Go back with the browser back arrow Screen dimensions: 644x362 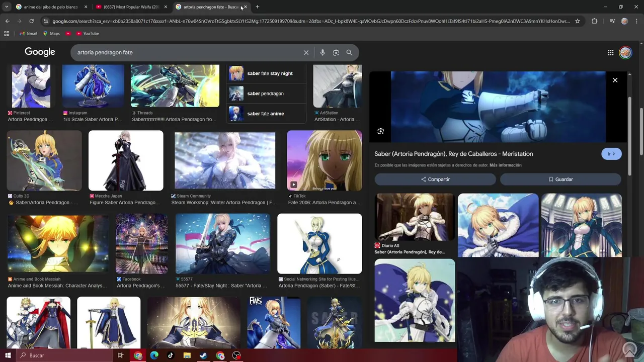click(7, 21)
